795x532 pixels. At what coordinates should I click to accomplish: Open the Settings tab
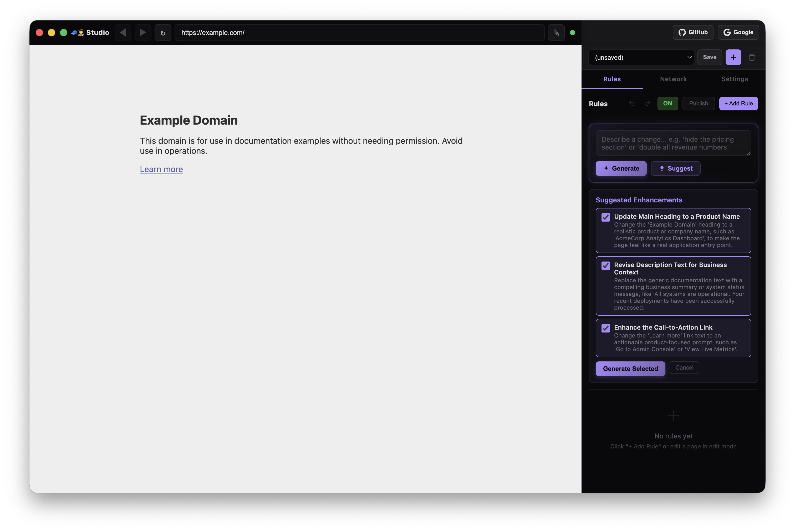pos(734,79)
